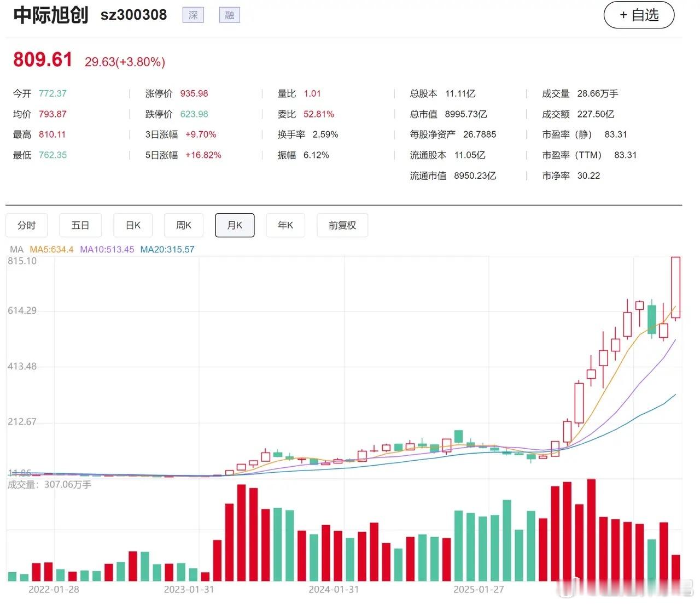Click the tallest red volume bar

(x=591, y=530)
